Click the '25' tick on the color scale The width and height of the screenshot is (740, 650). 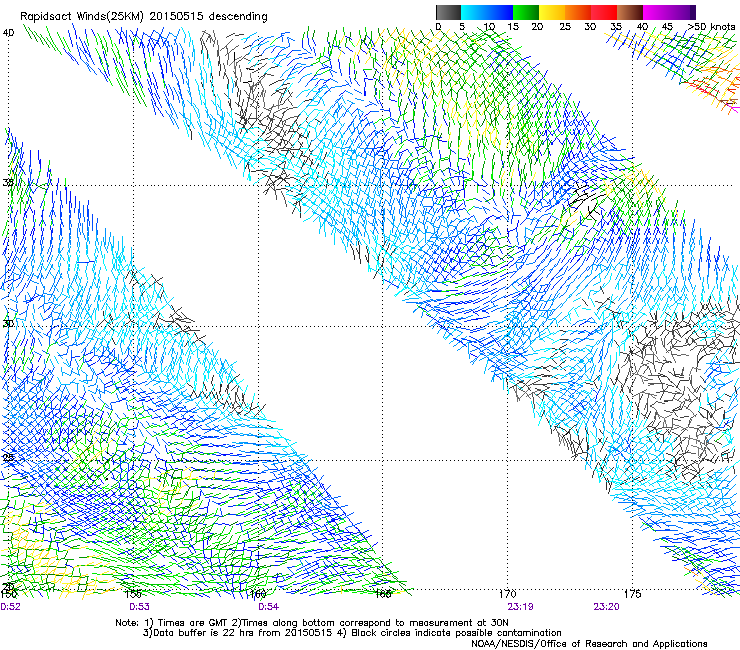click(565, 26)
